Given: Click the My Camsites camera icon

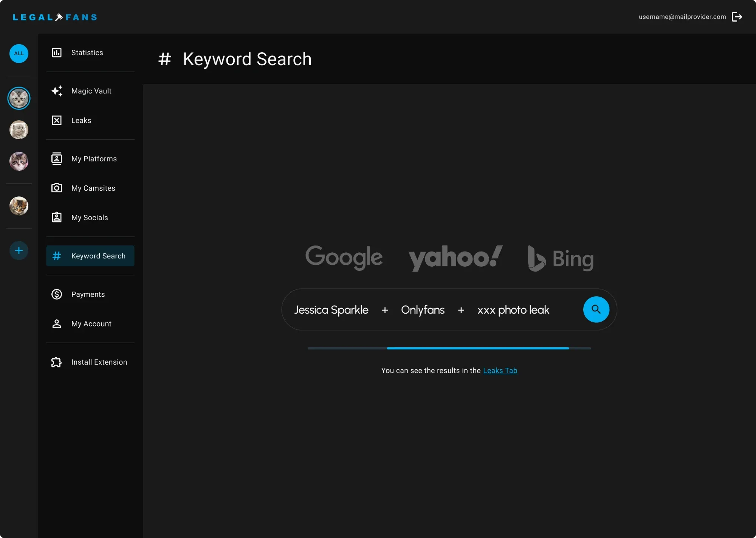Looking at the screenshot, I should 57,188.
